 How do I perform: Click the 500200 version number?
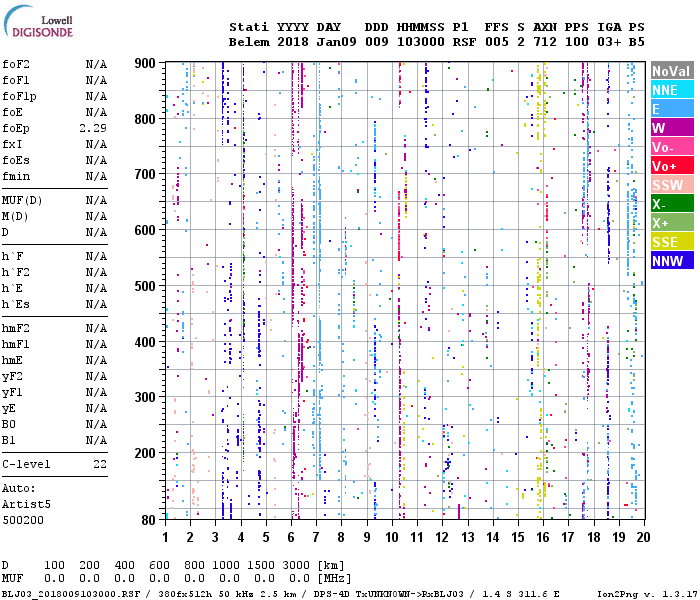(x=23, y=521)
